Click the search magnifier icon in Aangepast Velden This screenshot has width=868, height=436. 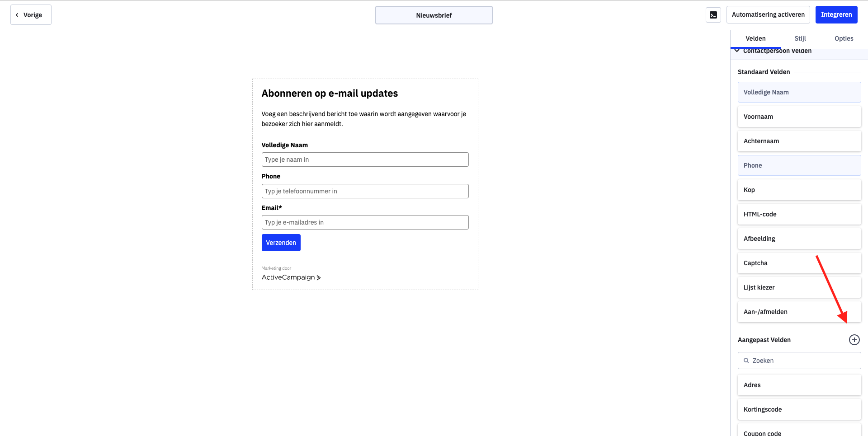click(746, 361)
